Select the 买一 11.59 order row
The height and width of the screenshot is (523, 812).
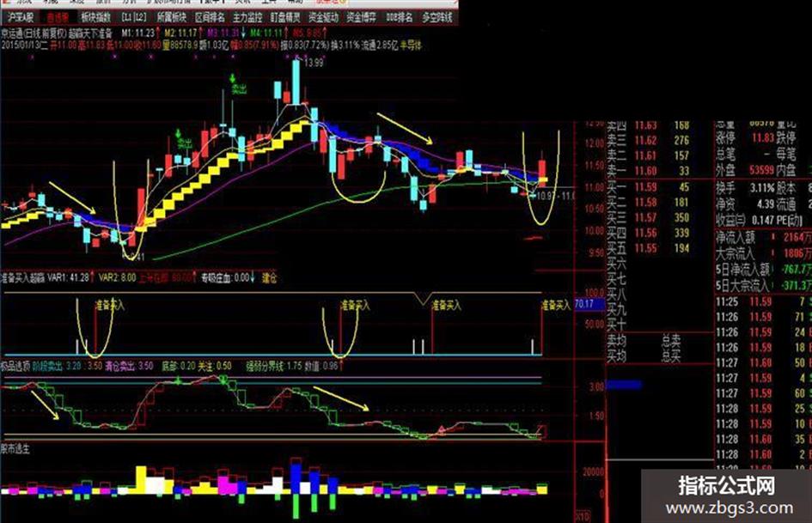(650, 187)
